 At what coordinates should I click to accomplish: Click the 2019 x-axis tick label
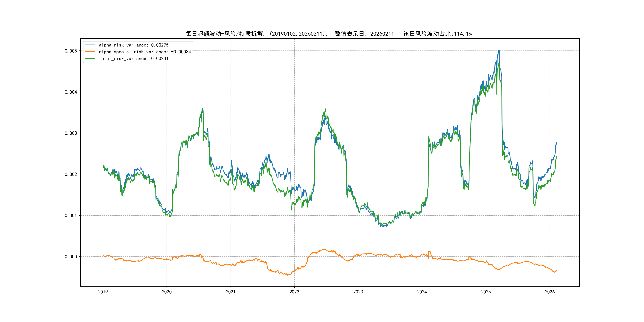(x=103, y=292)
